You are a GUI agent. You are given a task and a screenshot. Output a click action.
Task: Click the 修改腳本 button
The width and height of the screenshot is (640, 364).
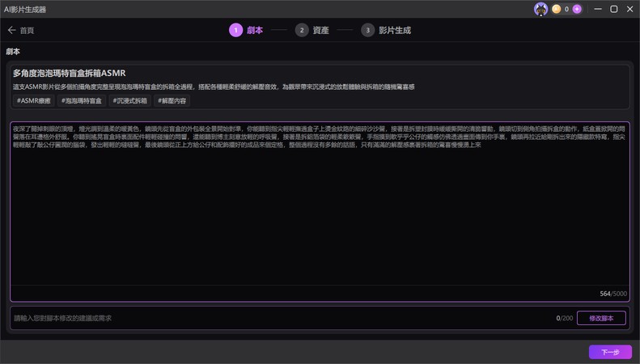pyautogui.click(x=601, y=318)
